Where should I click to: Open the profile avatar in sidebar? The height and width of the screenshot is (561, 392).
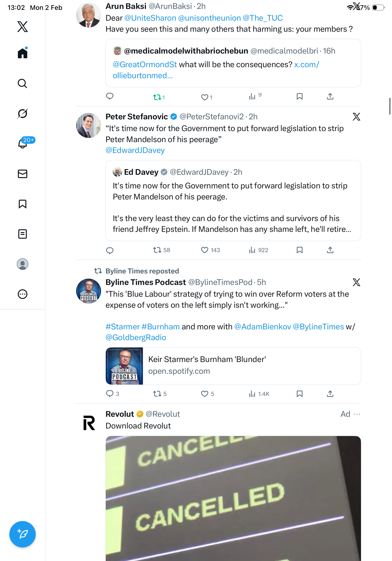pyautogui.click(x=23, y=264)
